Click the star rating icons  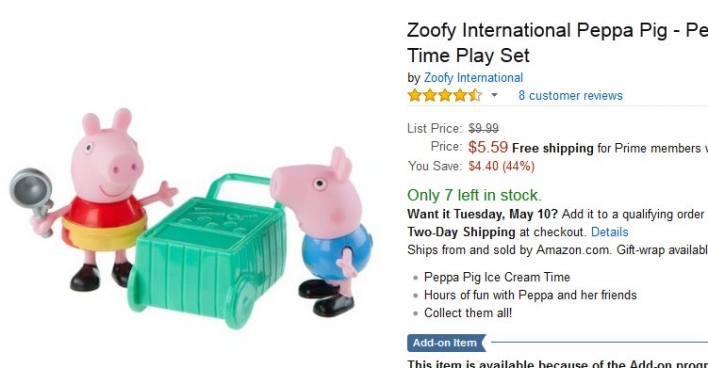(x=445, y=95)
